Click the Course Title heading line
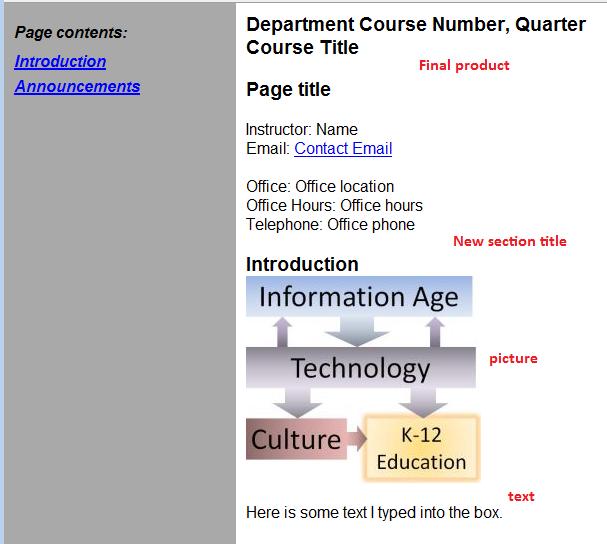 (302, 47)
